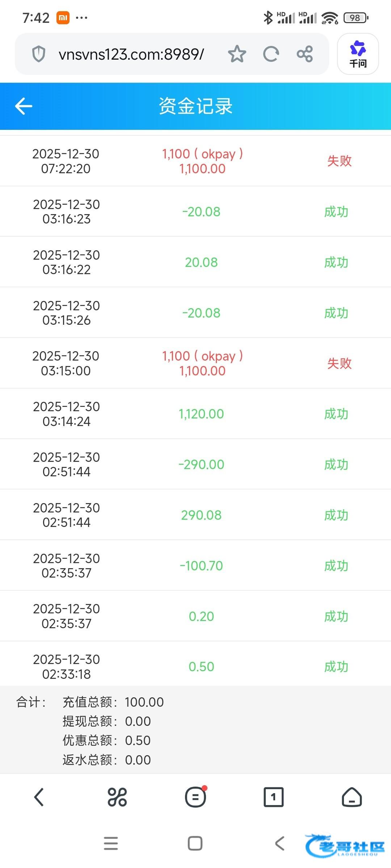Bookmark the page with the star icon
The image size is (391, 868).
[x=237, y=54]
